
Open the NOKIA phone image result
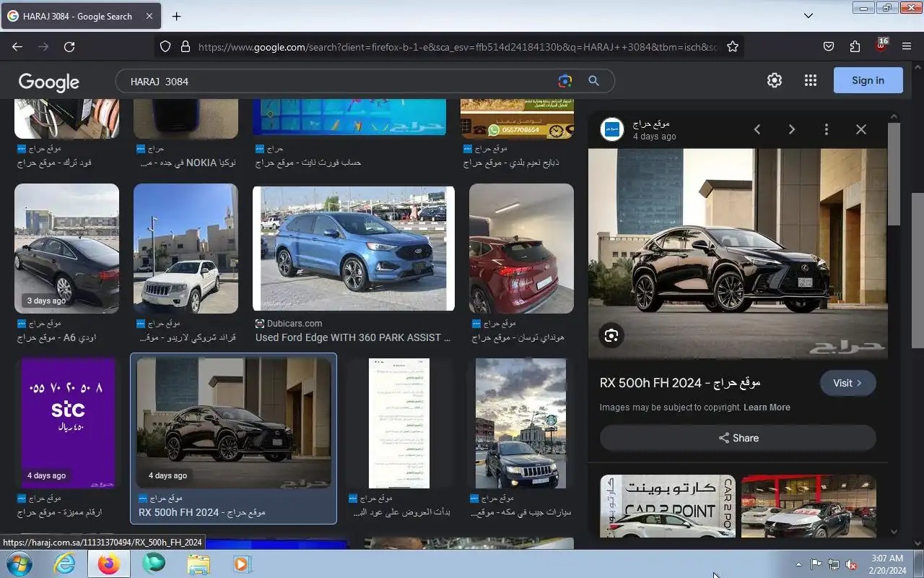click(x=186, y=118)
